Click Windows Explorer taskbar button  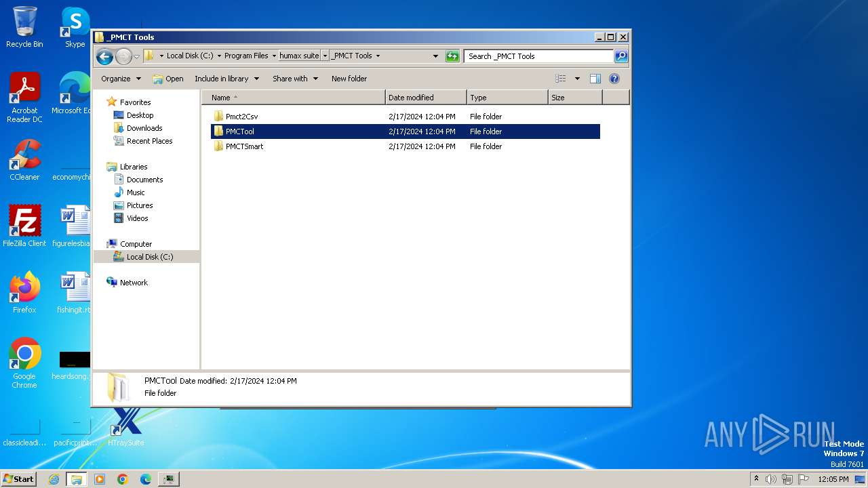(77, 479)
